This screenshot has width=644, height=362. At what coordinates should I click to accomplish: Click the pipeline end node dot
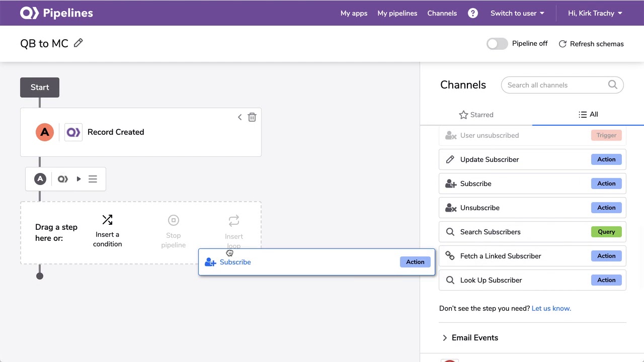click(x=40, y=276)
